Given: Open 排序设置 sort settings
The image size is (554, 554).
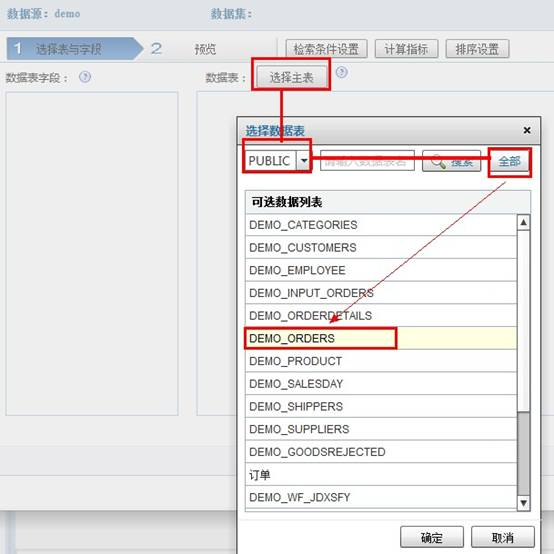Looking at the screenshot, I should [477, 49].
